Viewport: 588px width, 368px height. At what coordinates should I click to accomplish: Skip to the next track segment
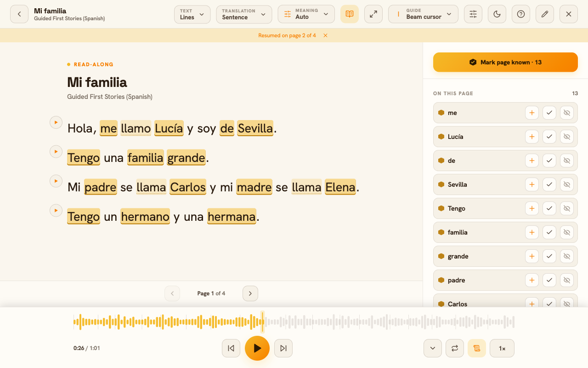click(283, 348)
